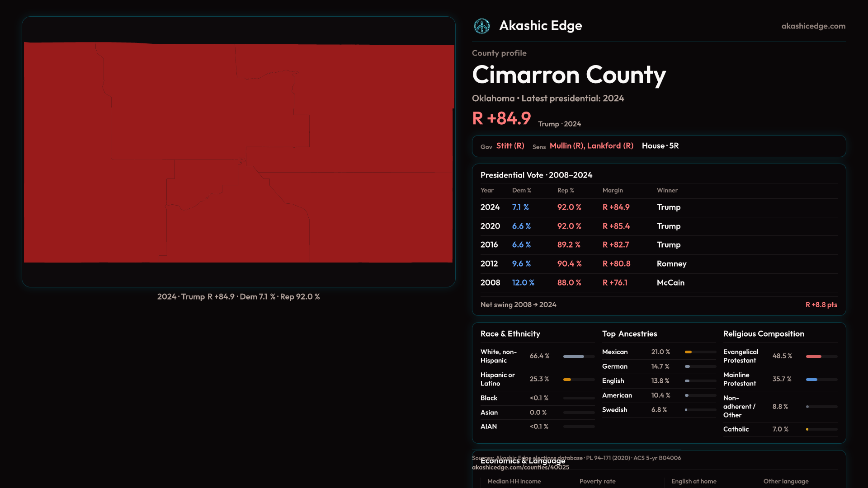Open the akashicedge.com link
868x488 pixels.
tap(813, 26)
